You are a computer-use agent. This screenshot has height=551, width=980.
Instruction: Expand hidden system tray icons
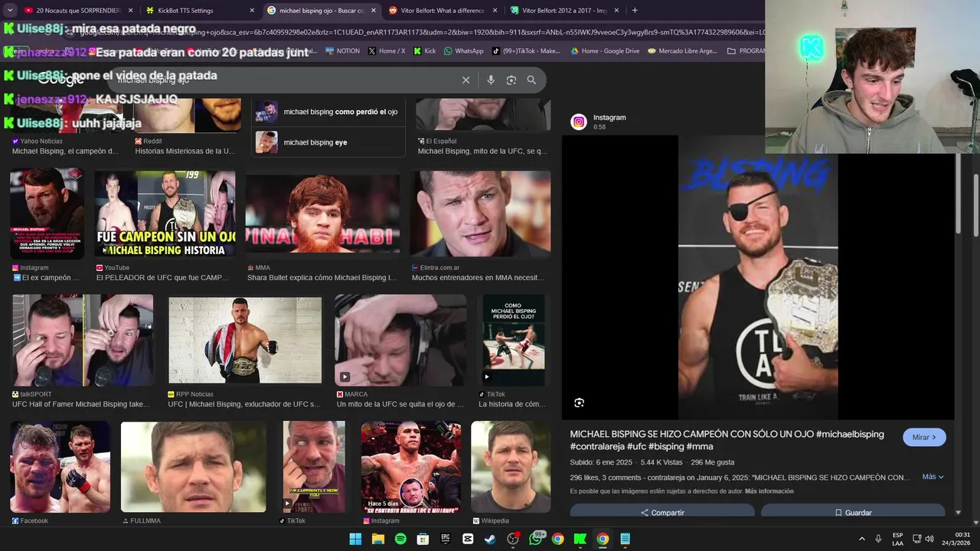coord(862,539)
